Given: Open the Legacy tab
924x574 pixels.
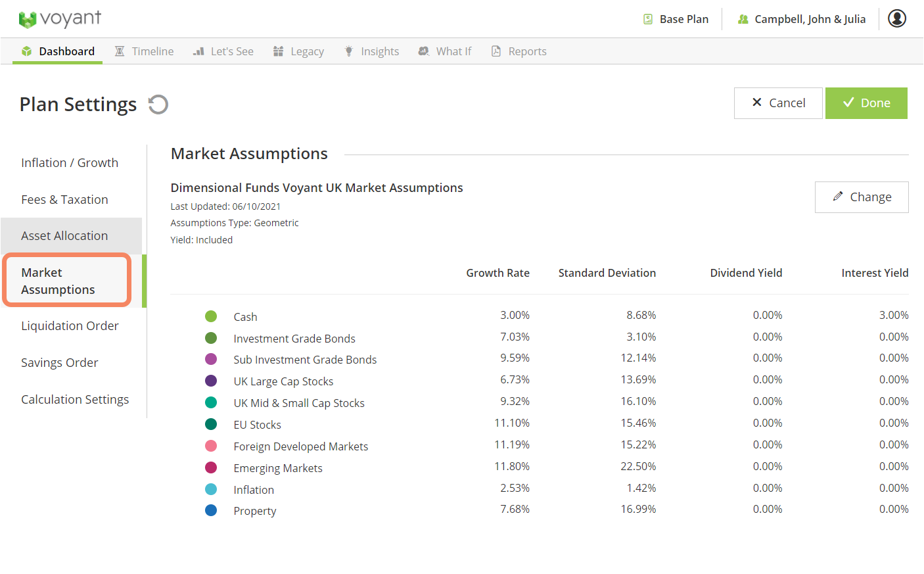Looking at the screenshot, I should tap(298, 51).
